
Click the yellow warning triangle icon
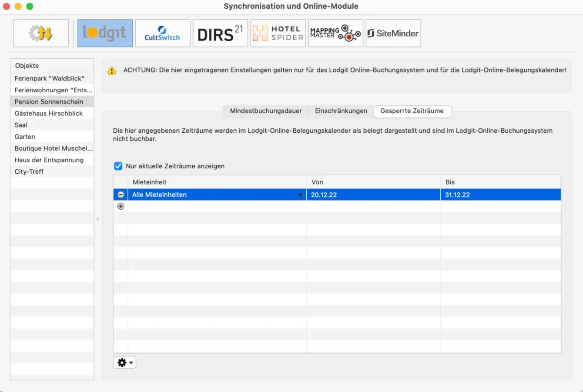[x=112, y=70]
